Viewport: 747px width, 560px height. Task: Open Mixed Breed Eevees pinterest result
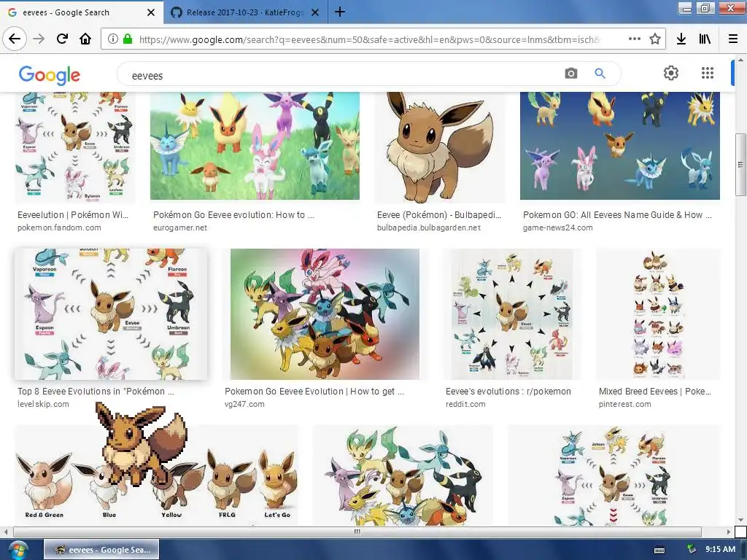655,392
